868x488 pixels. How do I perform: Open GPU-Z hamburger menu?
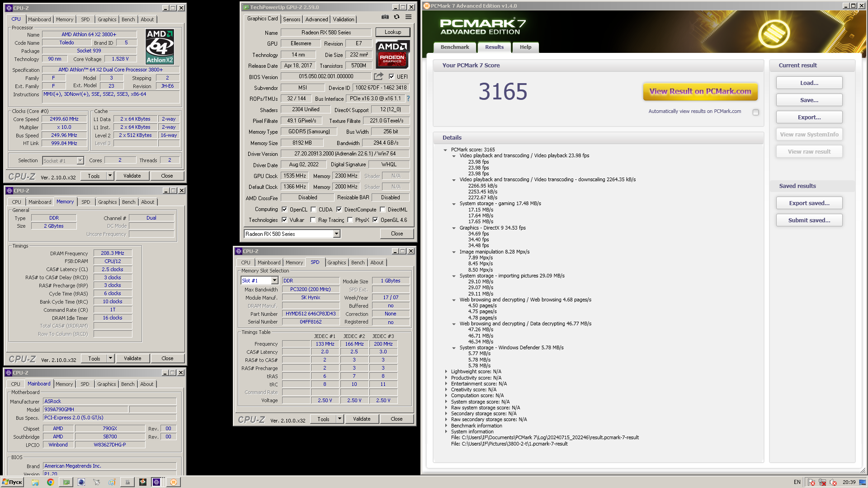pyautogui.click(x=408, y=17)
